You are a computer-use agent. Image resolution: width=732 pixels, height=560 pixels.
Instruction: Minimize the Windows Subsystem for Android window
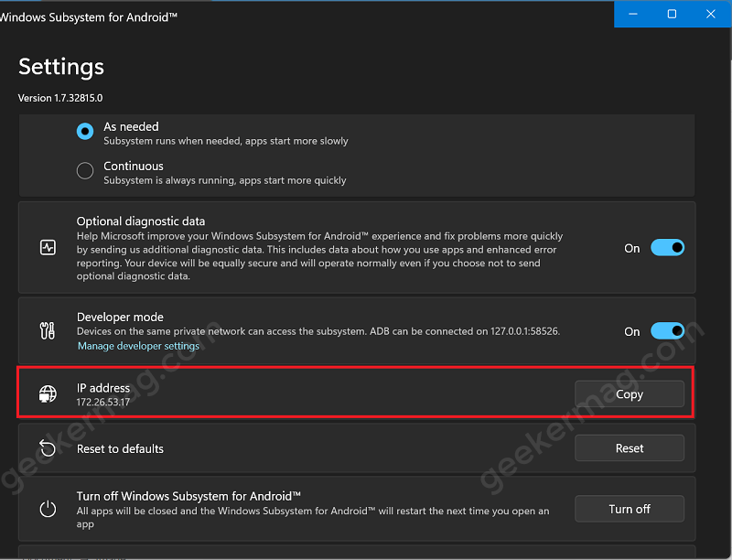pyautogui.click(x=633, y=14)
